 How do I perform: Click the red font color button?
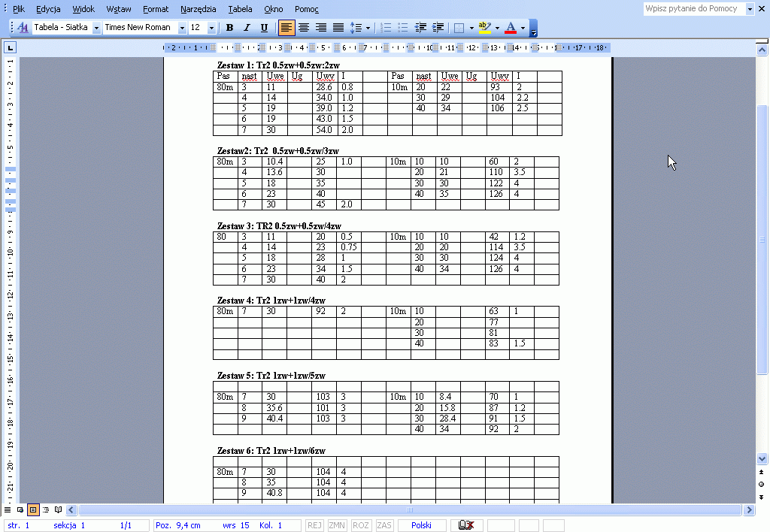(511, 28)
